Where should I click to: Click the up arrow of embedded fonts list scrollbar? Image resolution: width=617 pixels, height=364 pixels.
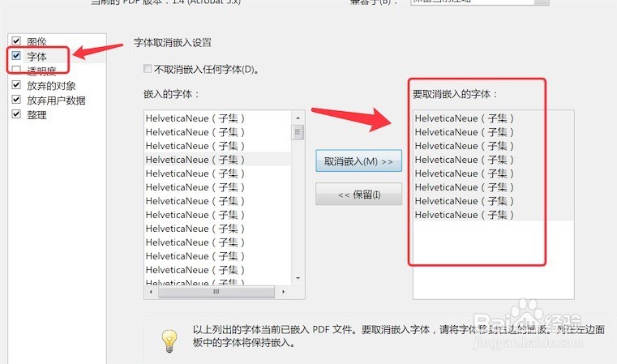298,118
